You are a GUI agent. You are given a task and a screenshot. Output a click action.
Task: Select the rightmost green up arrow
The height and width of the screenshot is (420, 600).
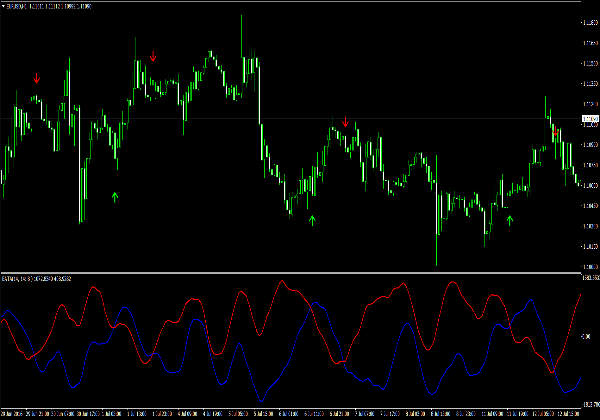tap(510, 219)
